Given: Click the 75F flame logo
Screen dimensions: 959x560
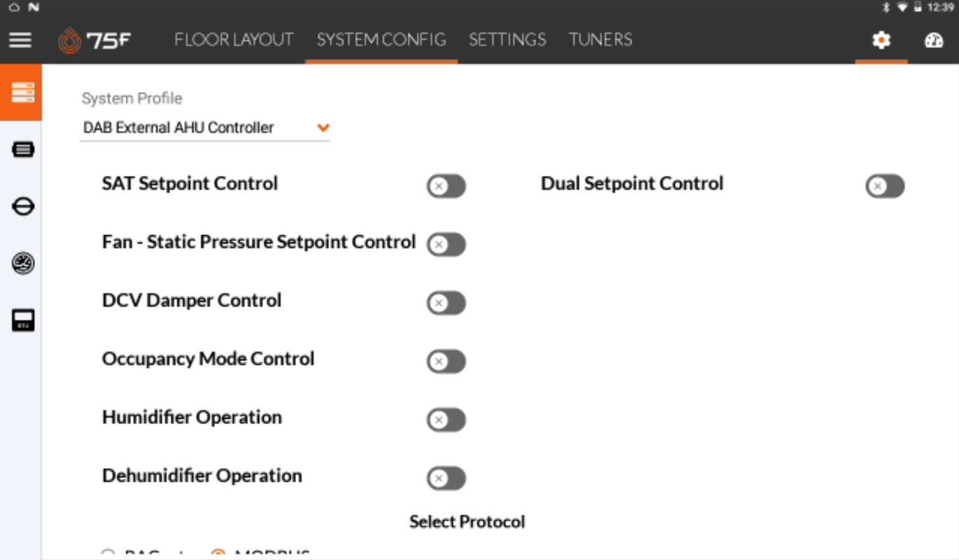Looking at the screenshot, I should click(x=69, y=41).
